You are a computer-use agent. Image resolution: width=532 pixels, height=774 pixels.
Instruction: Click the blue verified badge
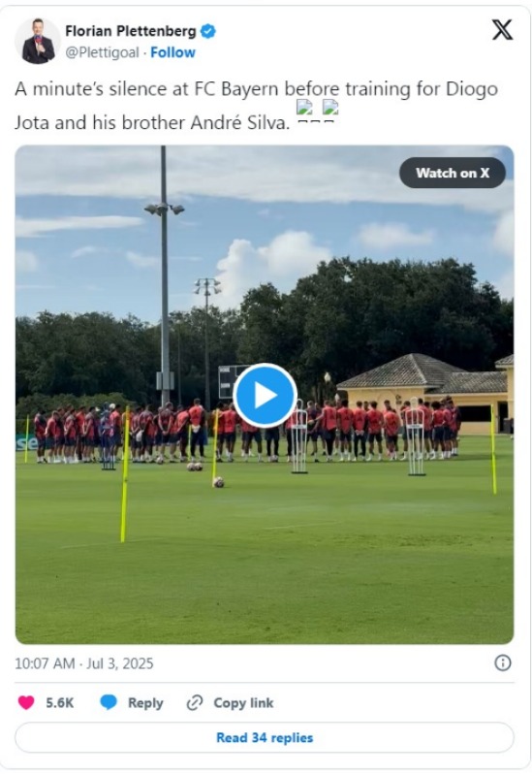click(208, 32)
